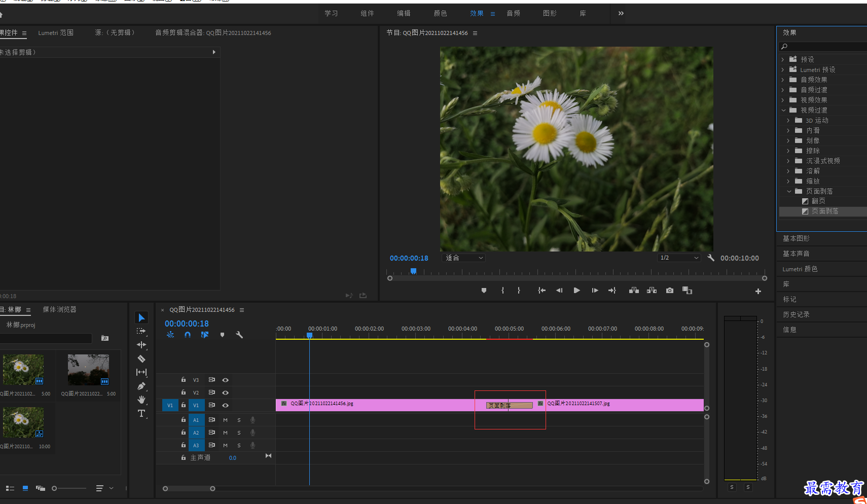Image resolution: width=867 pixels, height=504 pixels.
Task: Export frame with the camera icon
Action: pyautogui.click(x=670, y=291)
